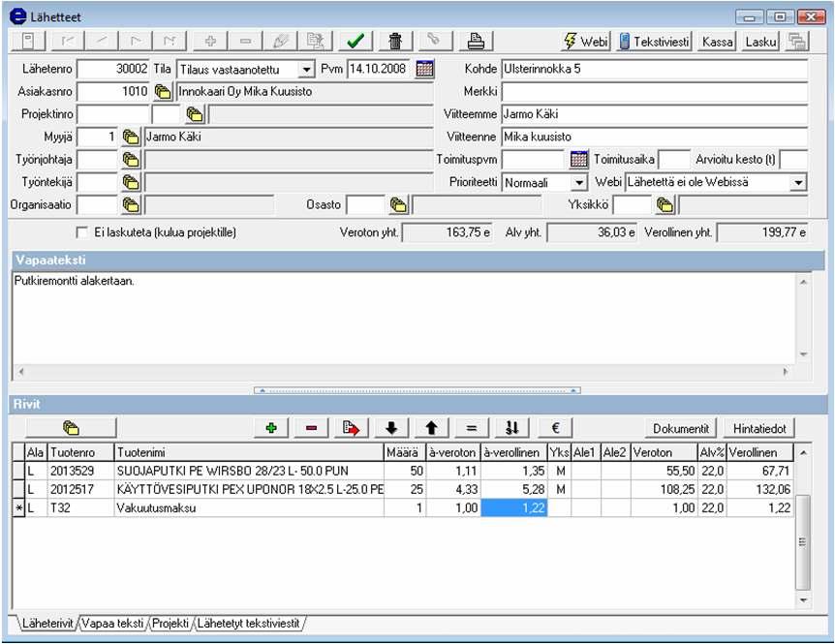Image resolution: width=835 pixels, height=644 pixels.
Task: Go to previous record arrow
Action: point(103,41)
